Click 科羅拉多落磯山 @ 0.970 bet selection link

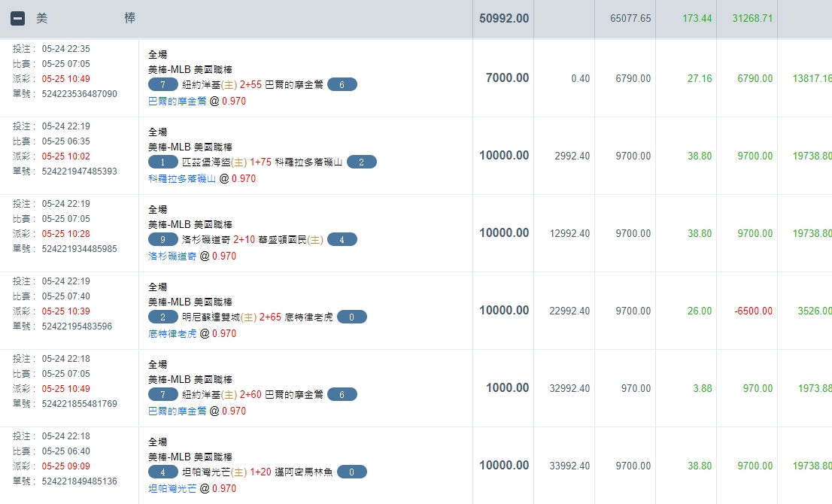pyautogui.click(x=182, y=178)
